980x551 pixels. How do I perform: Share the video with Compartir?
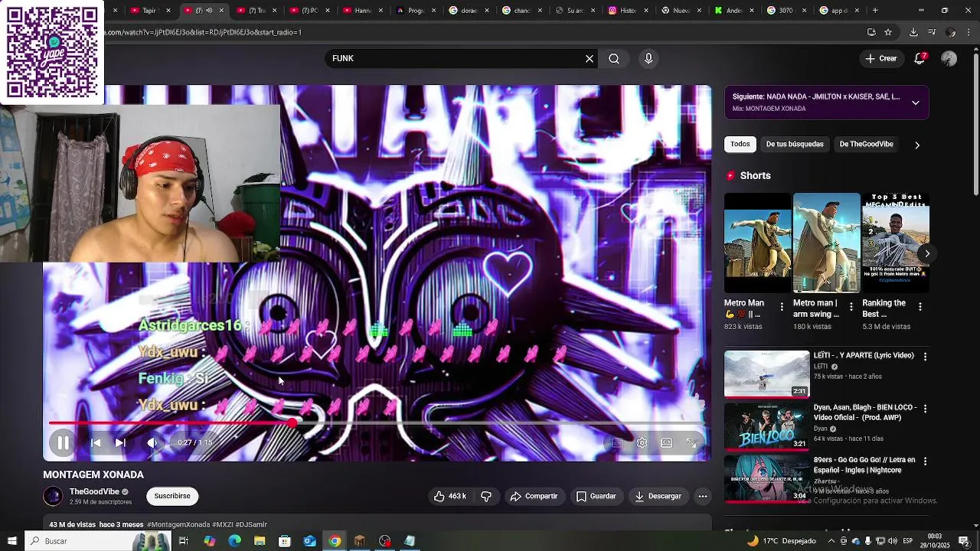(534, 496)
